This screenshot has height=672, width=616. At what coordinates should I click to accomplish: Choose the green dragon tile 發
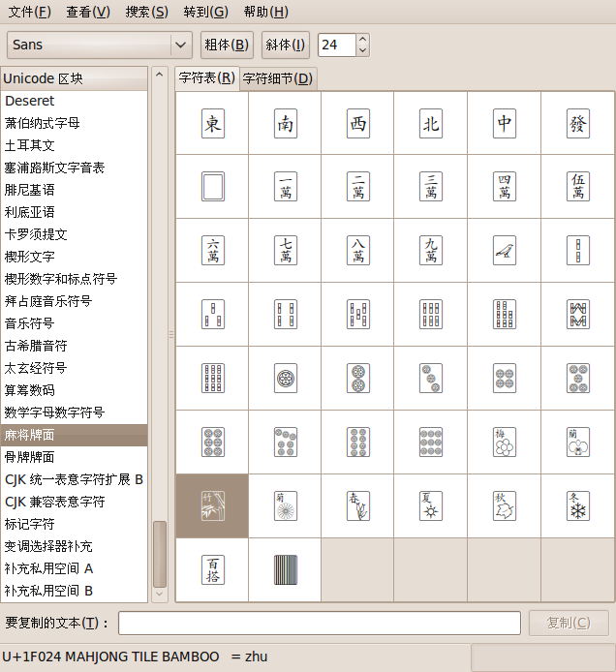coord(578,123)
